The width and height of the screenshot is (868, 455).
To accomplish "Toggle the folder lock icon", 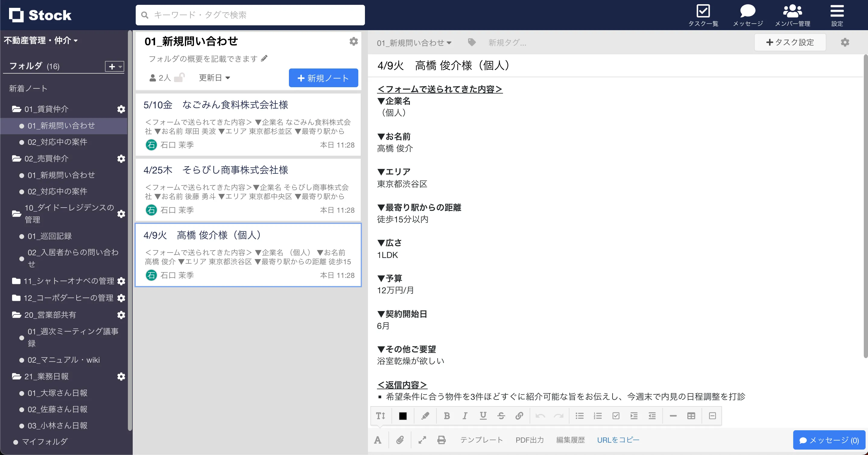I will tap(179, 77).
